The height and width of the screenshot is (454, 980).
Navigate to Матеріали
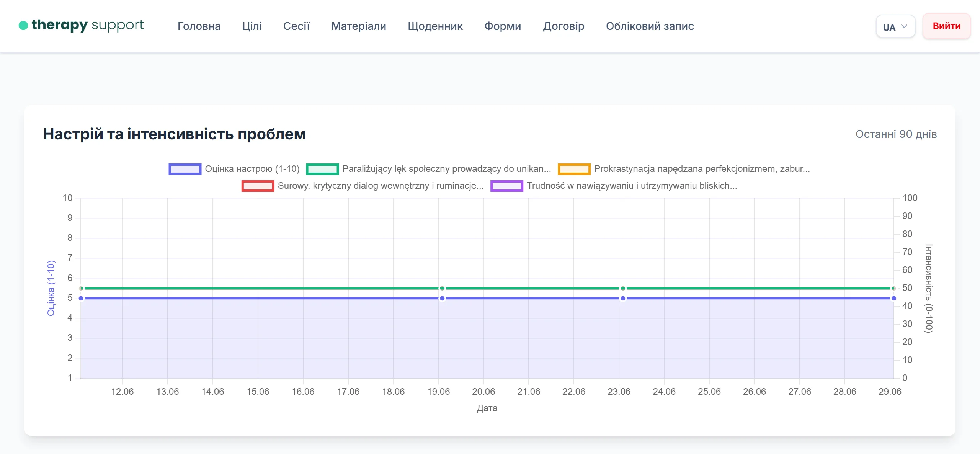point(359,26)
